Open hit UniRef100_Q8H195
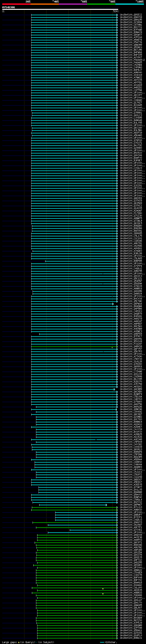This screenshot has height=644, width=146. tap(131, 20)
